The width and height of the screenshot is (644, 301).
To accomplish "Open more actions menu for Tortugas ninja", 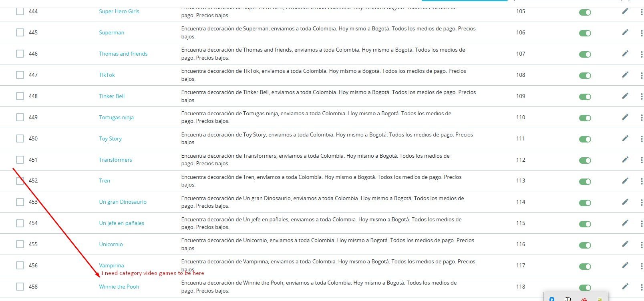I will click(641, 118).
